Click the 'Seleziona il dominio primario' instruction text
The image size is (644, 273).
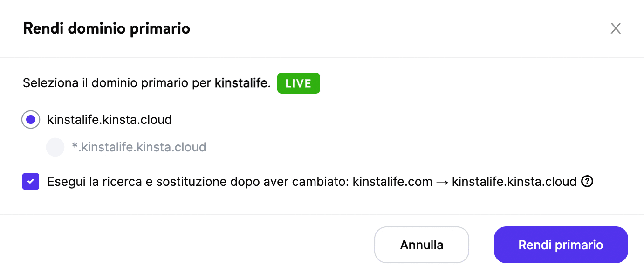(x=116, y=83)
